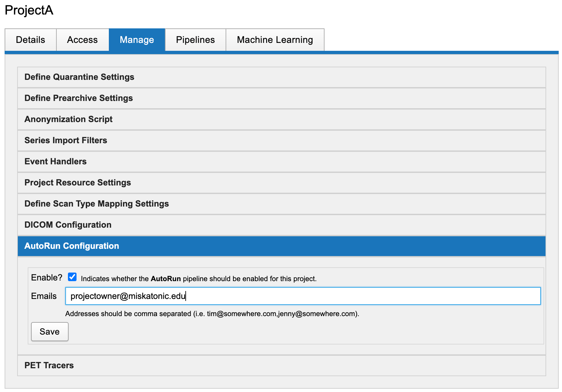Click the ProjectA page heading

(29, 10)
